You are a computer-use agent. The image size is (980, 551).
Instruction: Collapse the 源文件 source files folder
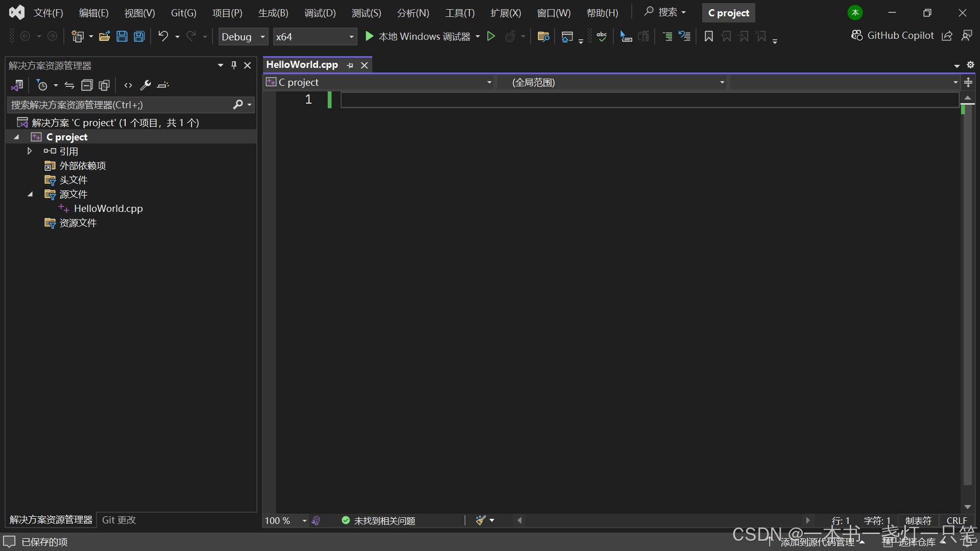point(30,194)
